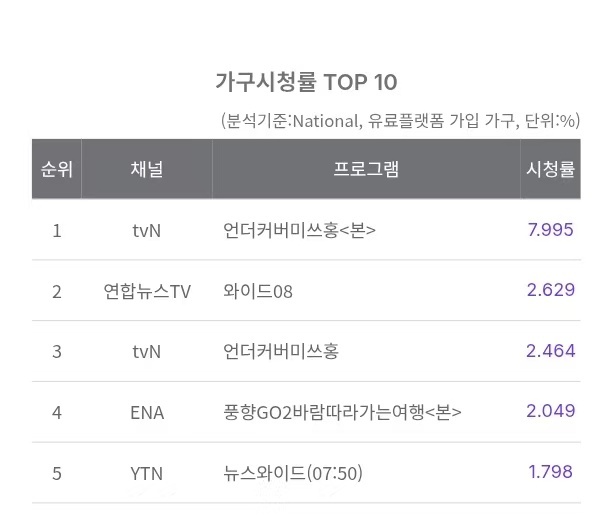
Task: Open 풍향GO2바람따라가는여행<본> program entry
Action: point(343,412)
